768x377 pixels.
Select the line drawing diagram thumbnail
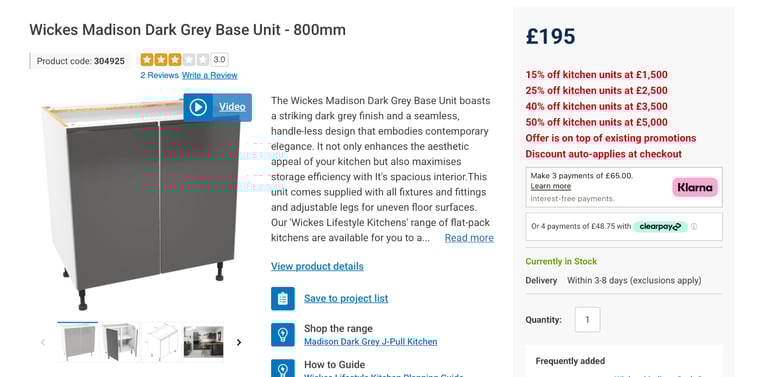[x=162, y=342]
